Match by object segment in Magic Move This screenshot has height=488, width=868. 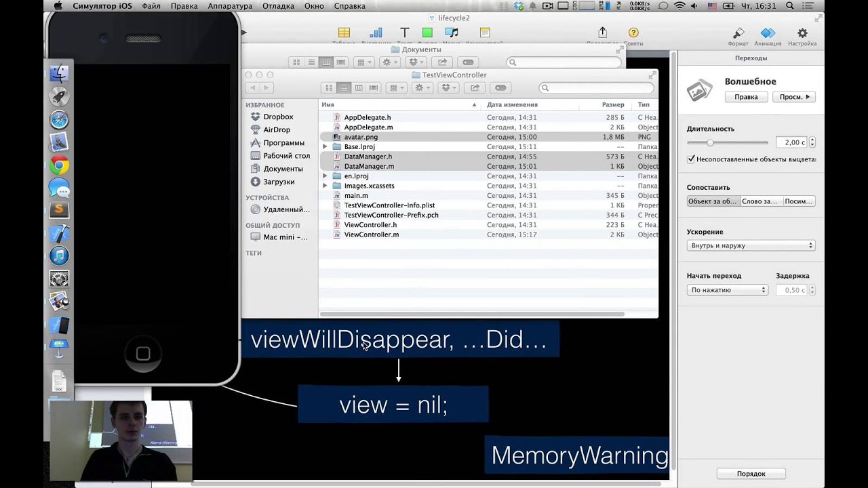point(712,201)
